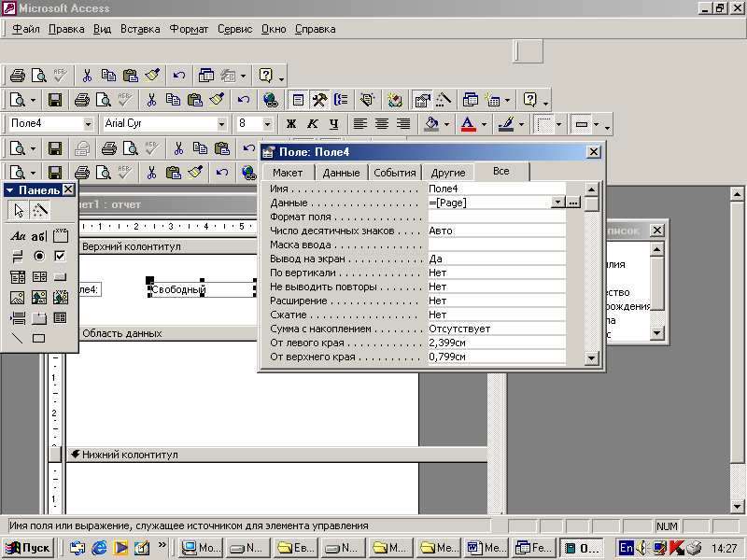Toggle the Toolbox hammer-and-wrench button
This screenshot has width=747, height=560.
[x=319, y=100]
